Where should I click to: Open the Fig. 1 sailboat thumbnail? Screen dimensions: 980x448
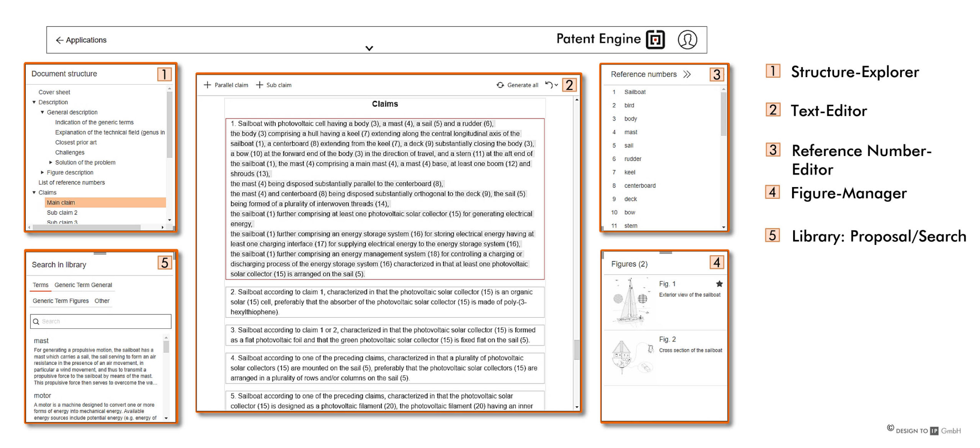pyautogui.click(x=630, y=302)
